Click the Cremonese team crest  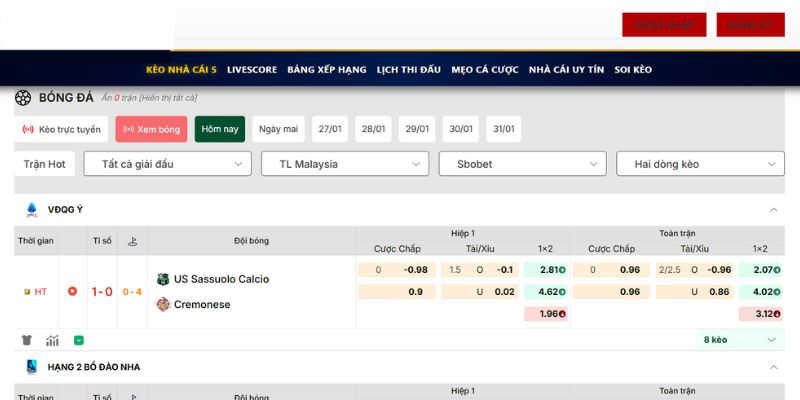tap(163, 304)
